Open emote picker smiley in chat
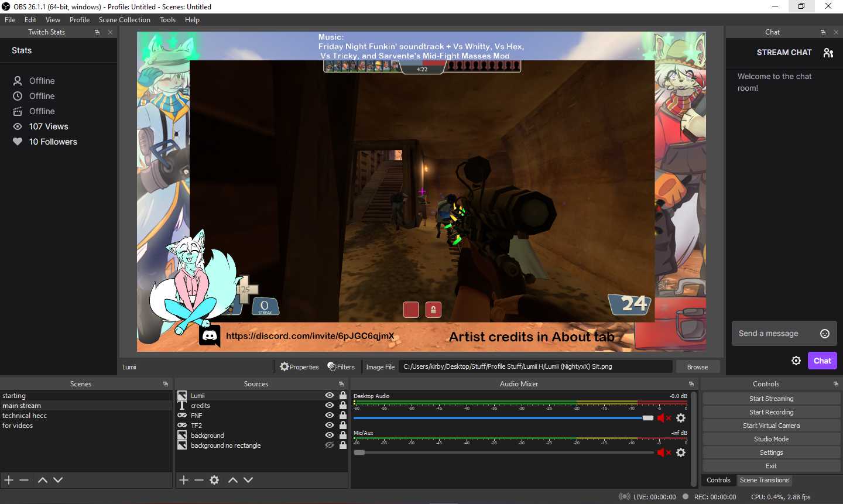 (x=825, y=334)
